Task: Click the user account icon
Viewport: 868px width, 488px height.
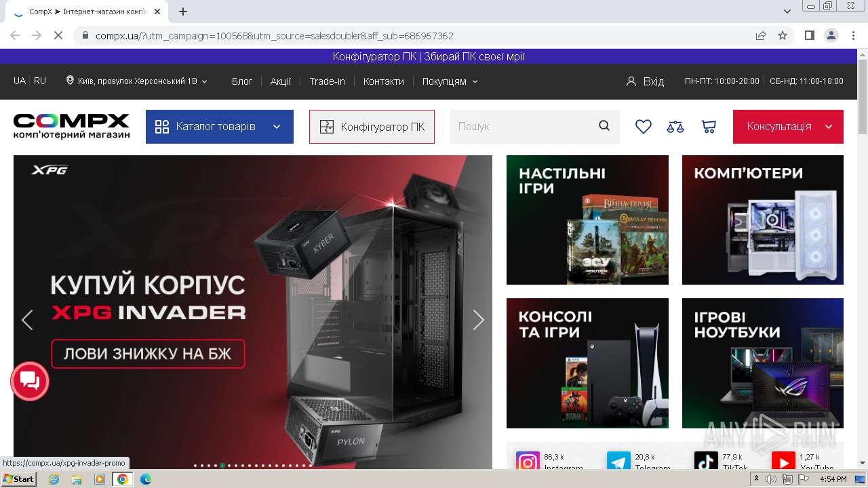Action: point(631,81)
